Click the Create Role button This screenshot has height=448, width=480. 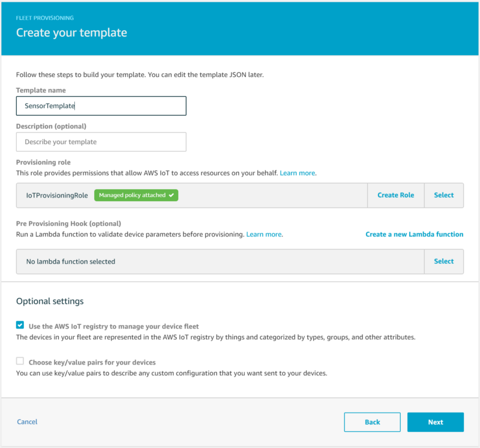point(395,195)
